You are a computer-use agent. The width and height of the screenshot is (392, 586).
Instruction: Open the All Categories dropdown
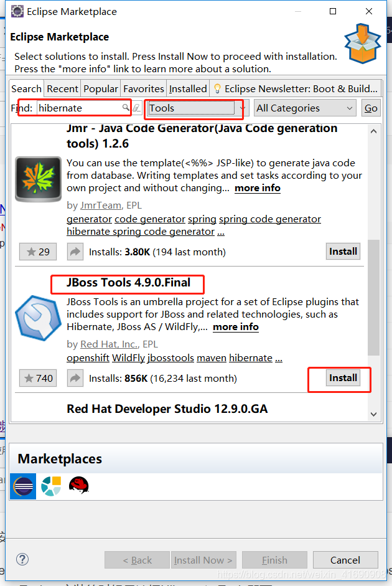305,108
